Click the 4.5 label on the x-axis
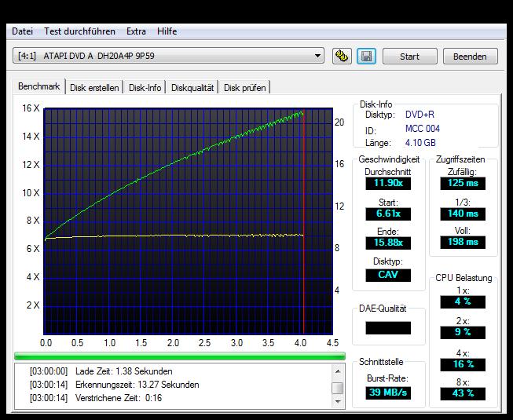The height and width of the screenshot is (420, 513). (x=332, y=343)
